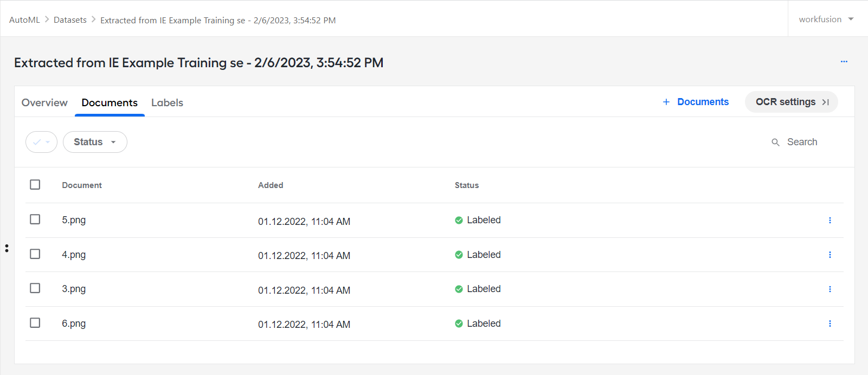The image size is (868, 375).
Task: Expand the OCR settings panel
Action: click(792, 102)
